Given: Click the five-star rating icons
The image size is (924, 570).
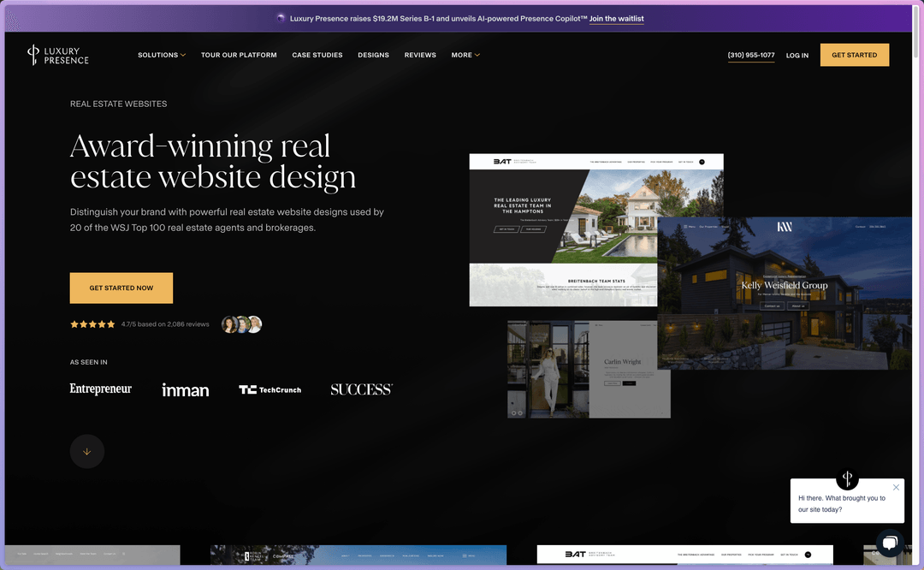Looking at the screenshot, I should (x=92, y=324).
